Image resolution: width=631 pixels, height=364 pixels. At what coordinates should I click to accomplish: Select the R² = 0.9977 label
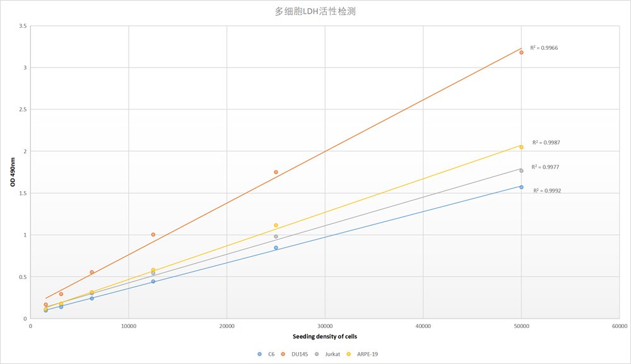pos(545,167)
